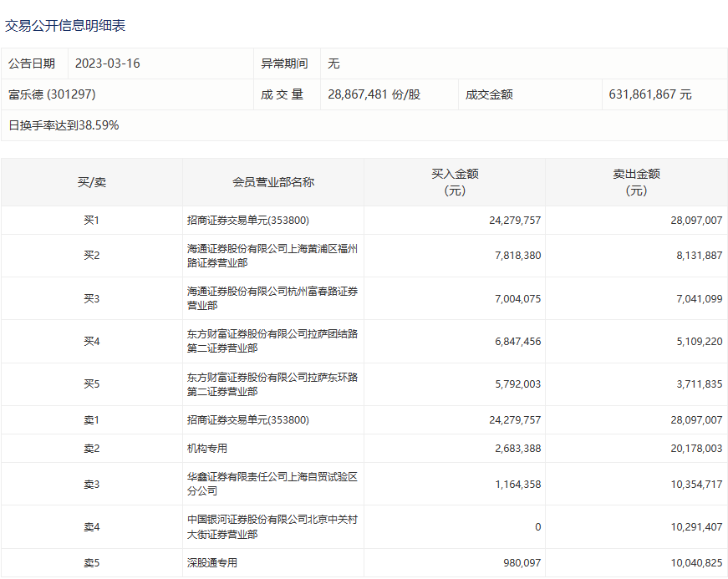Click the 交易公开信息明细表 title
This screenshot has width=728, height=579.
click(65, 26)
